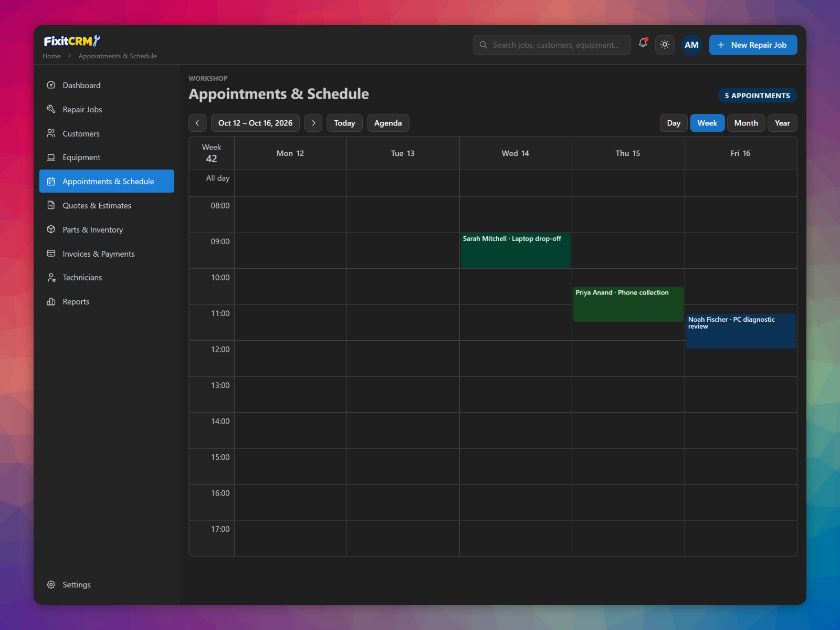The height and width of the screenshot is (630, 840).
Task: Open the Technicians page
Action: [x=107, y=277]
